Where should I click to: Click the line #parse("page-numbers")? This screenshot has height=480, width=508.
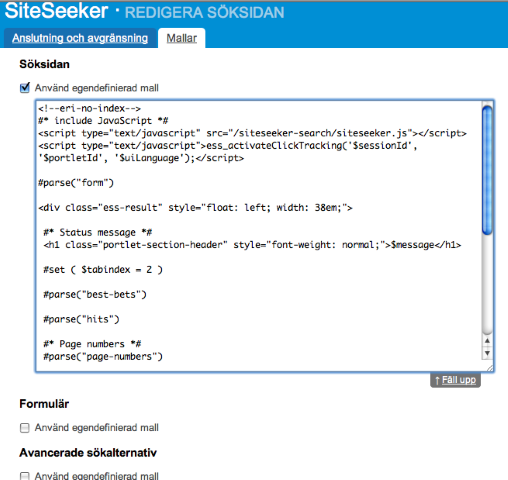click(x=103, y=356)
